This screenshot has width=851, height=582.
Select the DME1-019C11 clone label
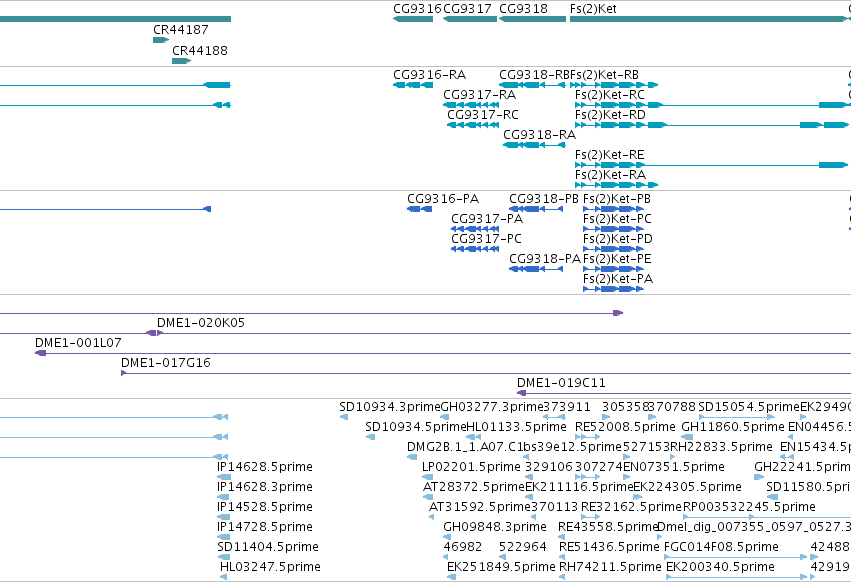(561, 383)
